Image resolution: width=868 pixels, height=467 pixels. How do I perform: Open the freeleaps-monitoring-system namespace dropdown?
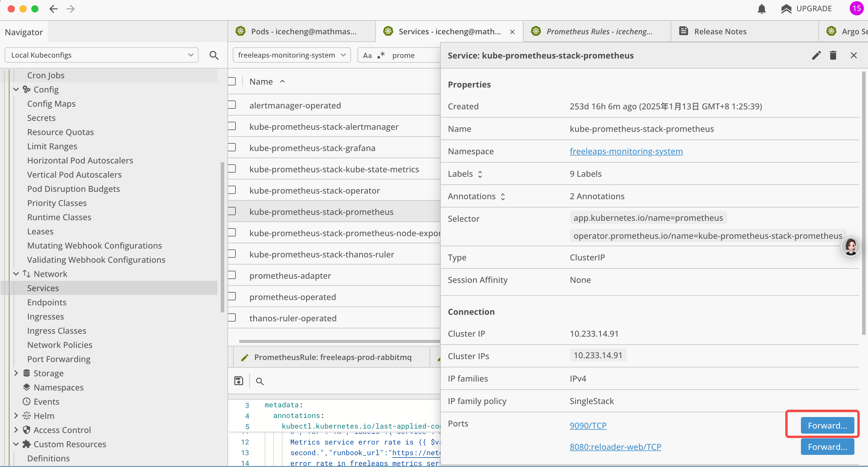point(292,55)
